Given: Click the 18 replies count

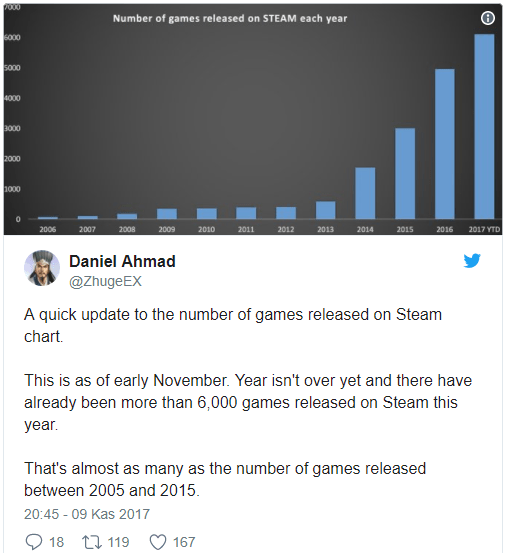Looking at the screenshot, I should point(56,542).
